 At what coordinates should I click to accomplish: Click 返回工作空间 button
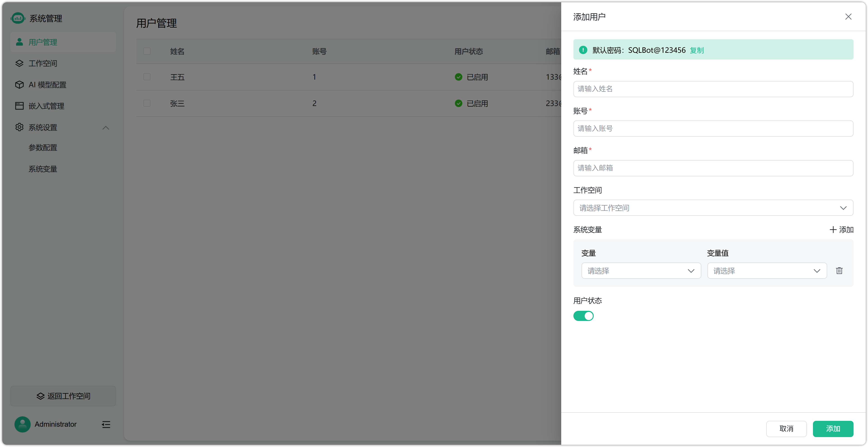[x=63, y=396]
